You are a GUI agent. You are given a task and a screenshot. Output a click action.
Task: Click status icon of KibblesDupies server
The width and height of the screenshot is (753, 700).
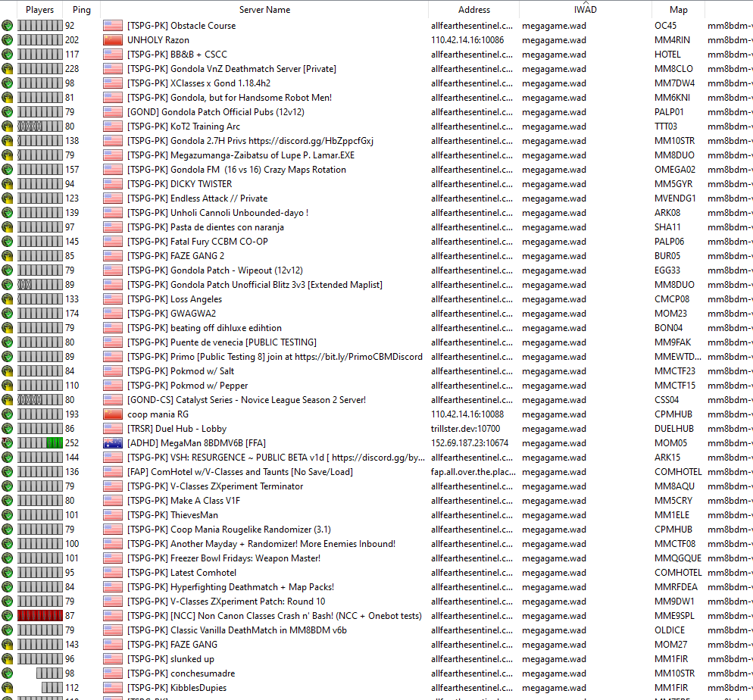click(8, 688)
